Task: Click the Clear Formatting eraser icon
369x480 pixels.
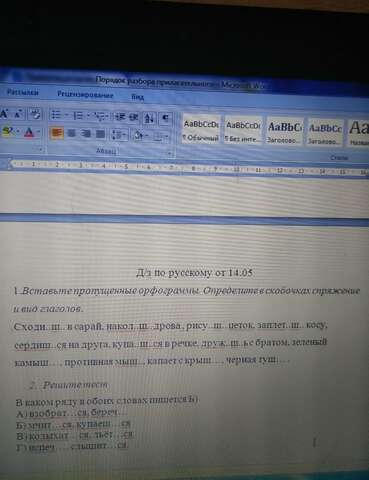Action: [35, 114]
